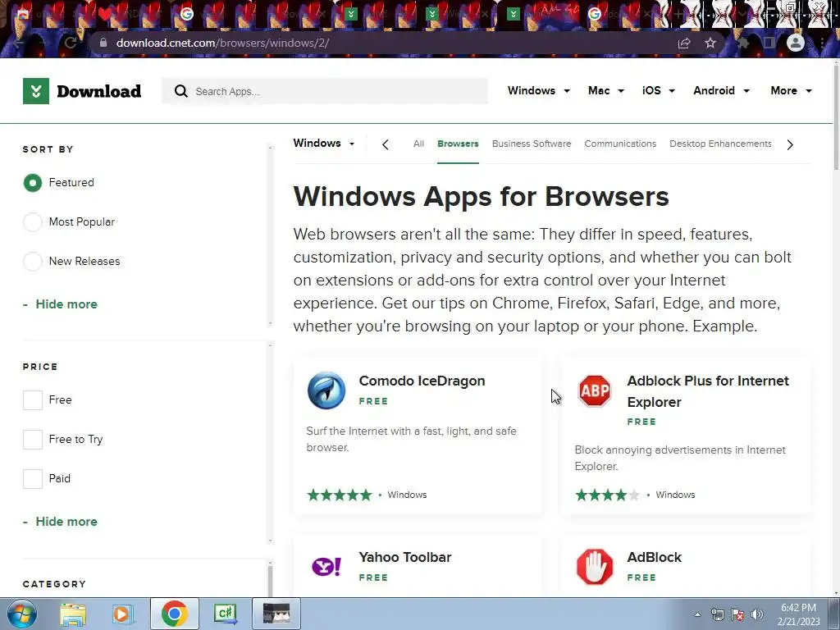Switch to the All category tab
Viewport: 840px width, 630px height.
[x=418, y=144]
